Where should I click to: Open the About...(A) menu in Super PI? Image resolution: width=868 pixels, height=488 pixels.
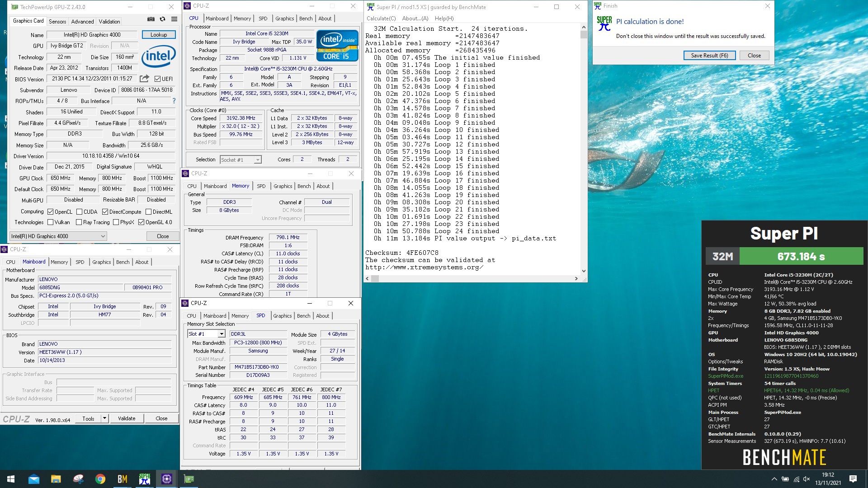click(x=415, y=19)
